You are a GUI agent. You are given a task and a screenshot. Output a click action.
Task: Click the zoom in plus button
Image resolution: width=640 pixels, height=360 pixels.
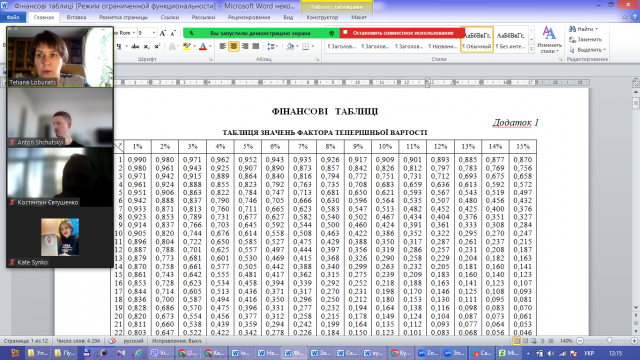634,341
